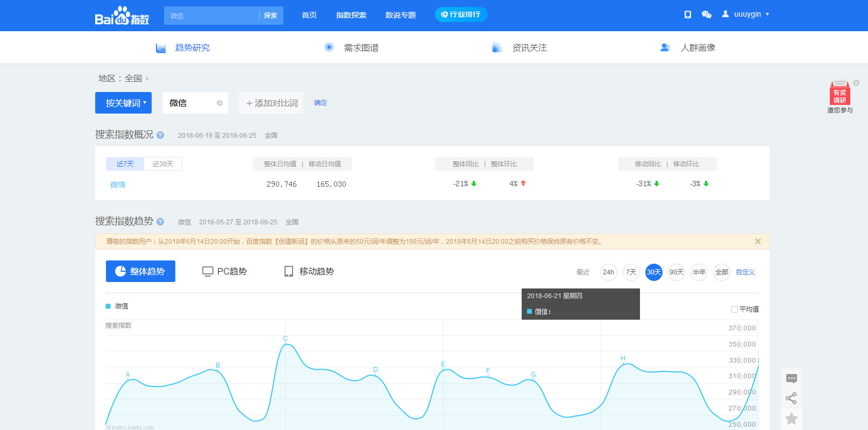Click 添加对比词 to add comparison
The width and height of the screenshot is (868, 430).
tap(272, 103)
